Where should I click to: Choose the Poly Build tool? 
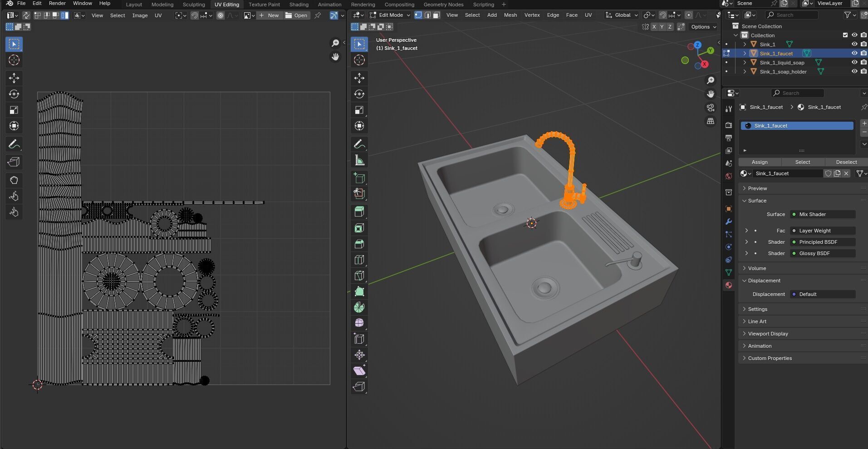coord(359,291)
